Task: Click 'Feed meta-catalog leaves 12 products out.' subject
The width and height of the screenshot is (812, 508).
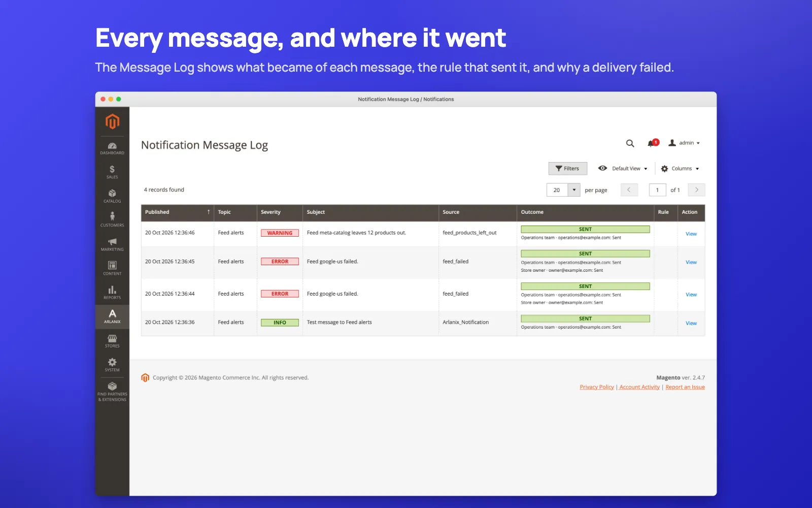Action: coord(356,233)
